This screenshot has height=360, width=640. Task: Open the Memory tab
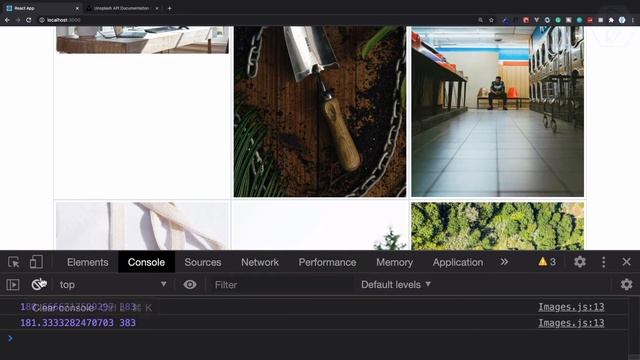[394, 262]
